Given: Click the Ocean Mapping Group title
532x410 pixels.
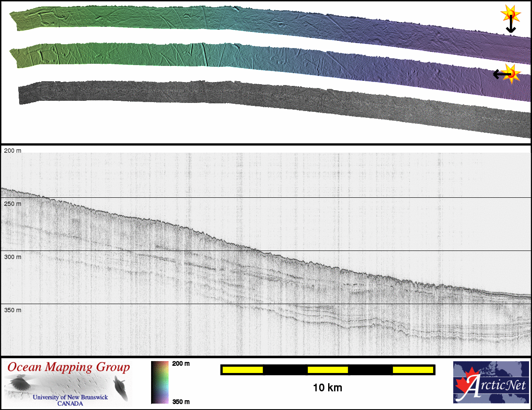Looking at the screenshot, I should tap(69, 367).
